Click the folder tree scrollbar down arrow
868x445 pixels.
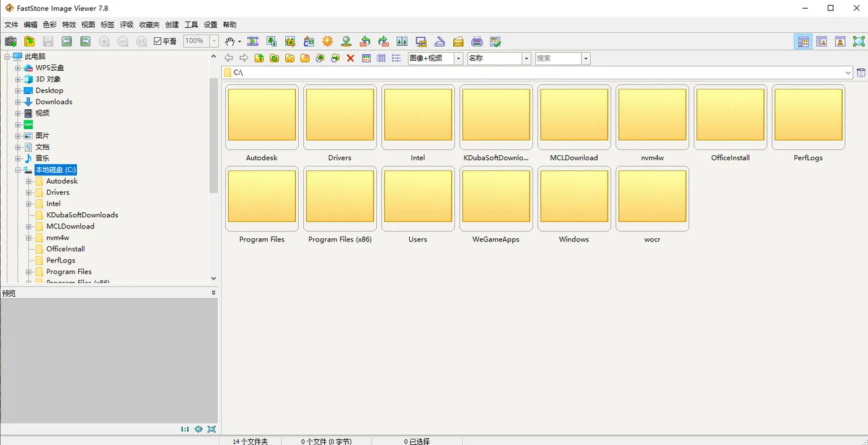tap(213, 279)
